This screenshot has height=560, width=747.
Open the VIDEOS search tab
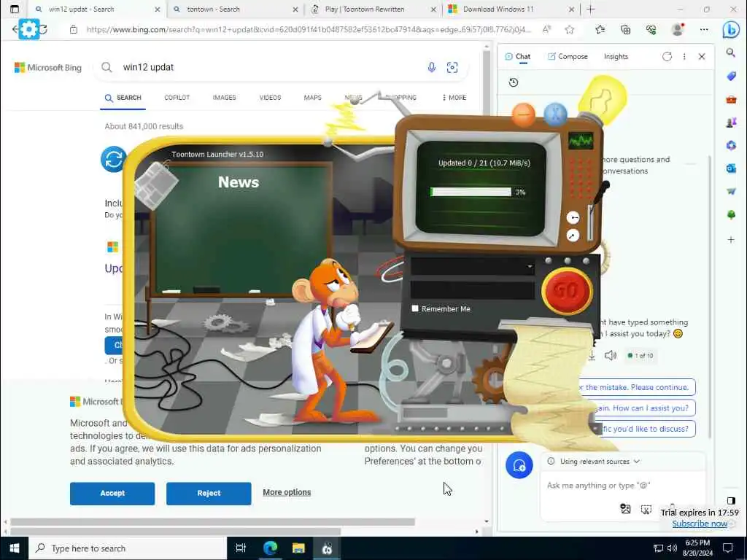coord(270,97)
